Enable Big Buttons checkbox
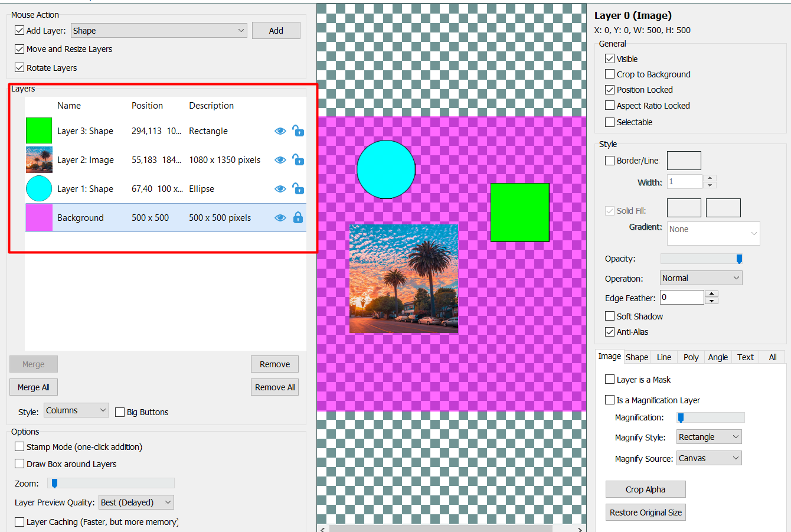This screenshot has width=791, height=532. [120, 412]
